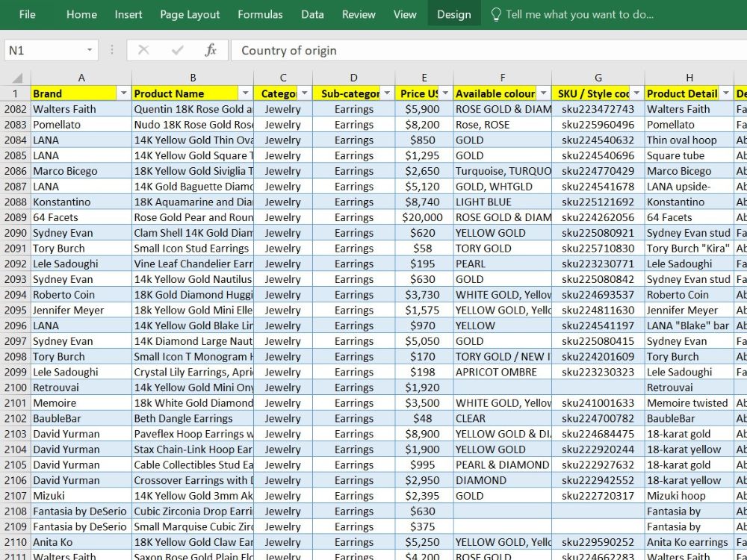Click the $58 price cell
Viewport: 747px width, 560px height.
click(424, 248)
